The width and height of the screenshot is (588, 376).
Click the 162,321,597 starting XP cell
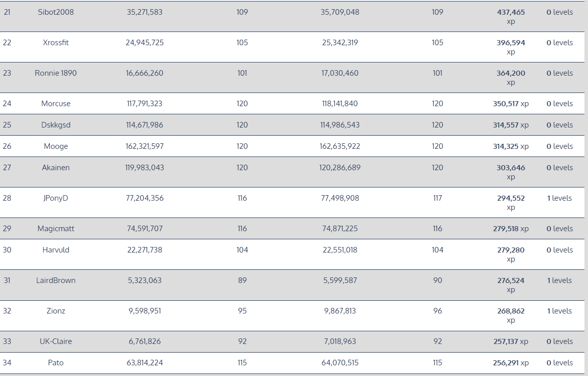(x=145, y=146)
